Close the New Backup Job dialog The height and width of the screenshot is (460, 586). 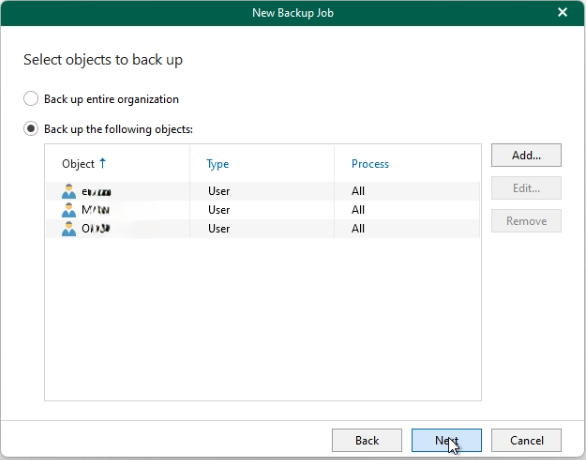tap(562, 12)
